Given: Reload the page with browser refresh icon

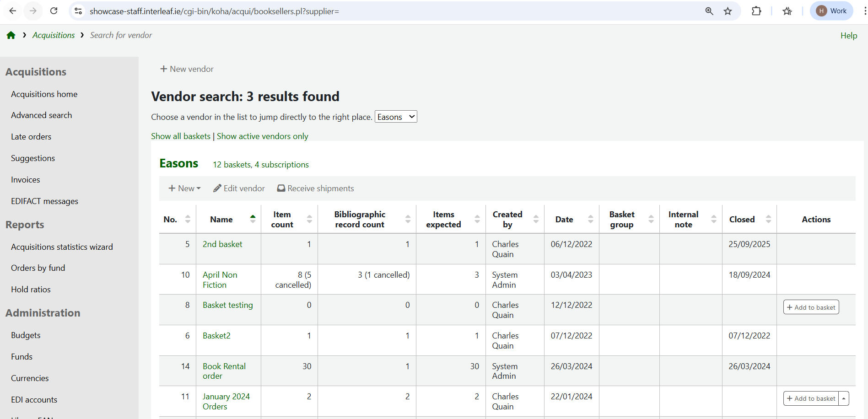Looking at the screenshot, I should click(54, 11).
